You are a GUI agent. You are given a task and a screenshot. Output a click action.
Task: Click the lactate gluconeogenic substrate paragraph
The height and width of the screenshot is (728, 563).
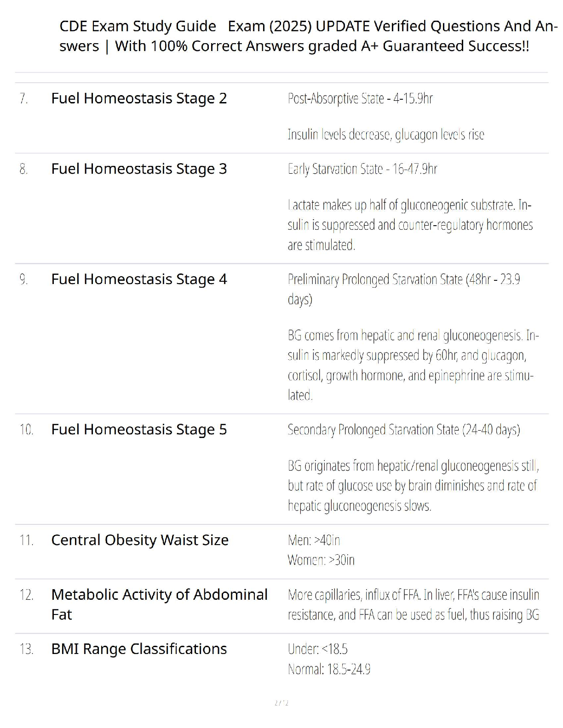(410, 225)
